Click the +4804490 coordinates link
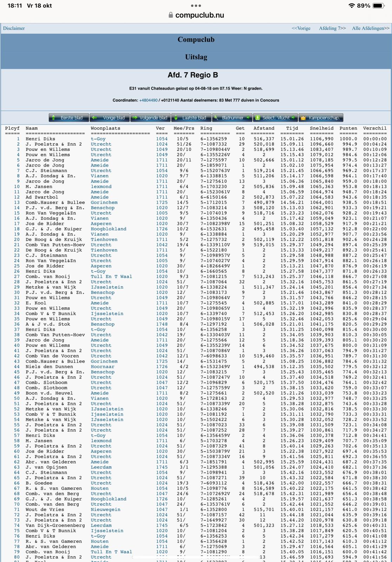Image resolution: width=392 pixels, height=562 pixels. pos(148,100)
